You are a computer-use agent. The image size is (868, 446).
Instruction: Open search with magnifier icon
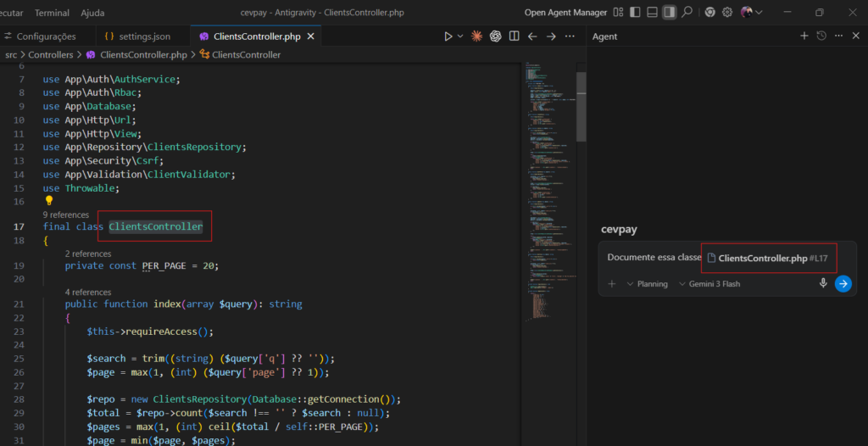point(687,12)
